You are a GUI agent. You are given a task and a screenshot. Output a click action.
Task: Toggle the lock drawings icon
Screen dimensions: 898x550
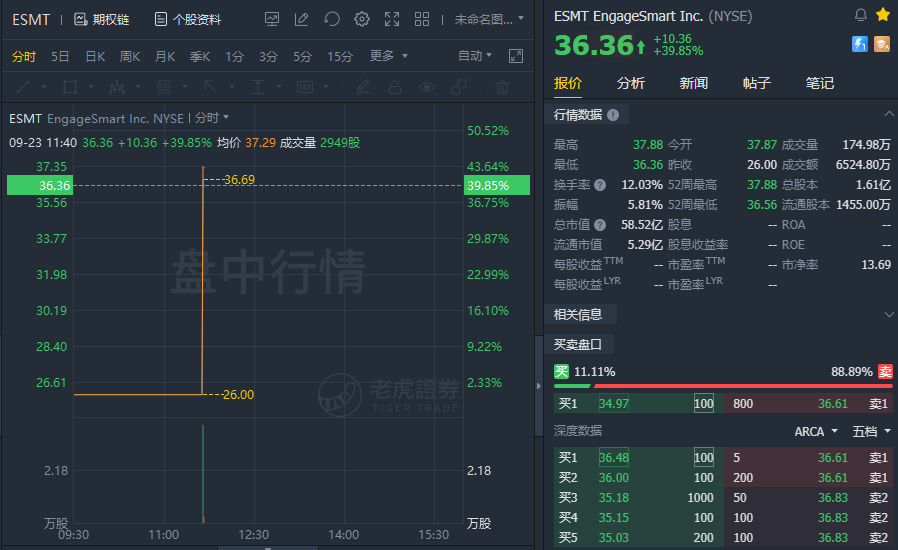coord(395,87)
